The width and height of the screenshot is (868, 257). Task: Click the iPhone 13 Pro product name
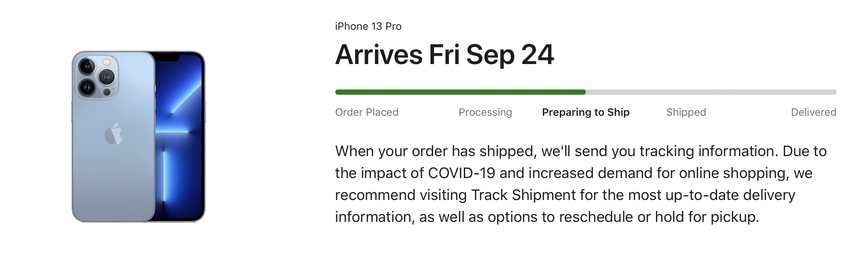(x=368, y=26)
